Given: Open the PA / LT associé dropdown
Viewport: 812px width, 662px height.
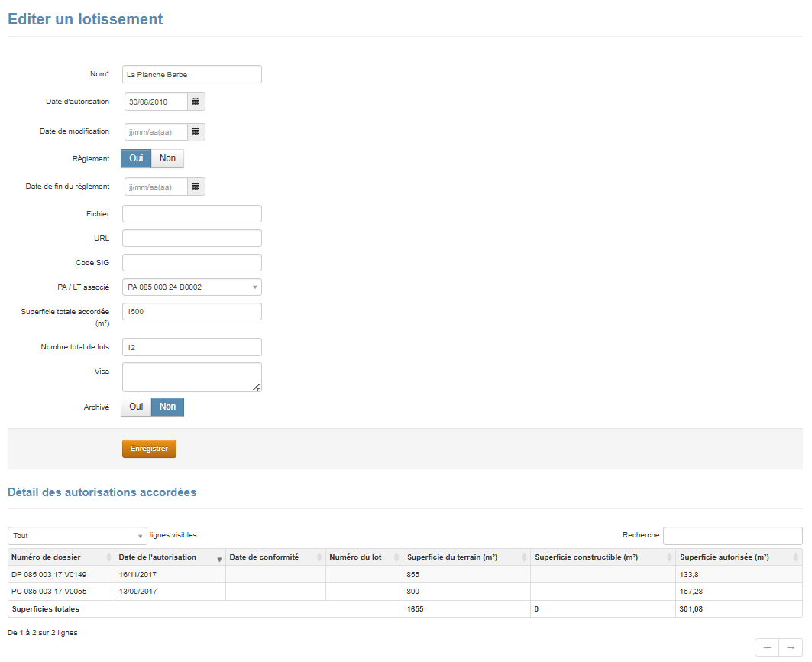Looking at the screenshot, I should coord(192,287).
